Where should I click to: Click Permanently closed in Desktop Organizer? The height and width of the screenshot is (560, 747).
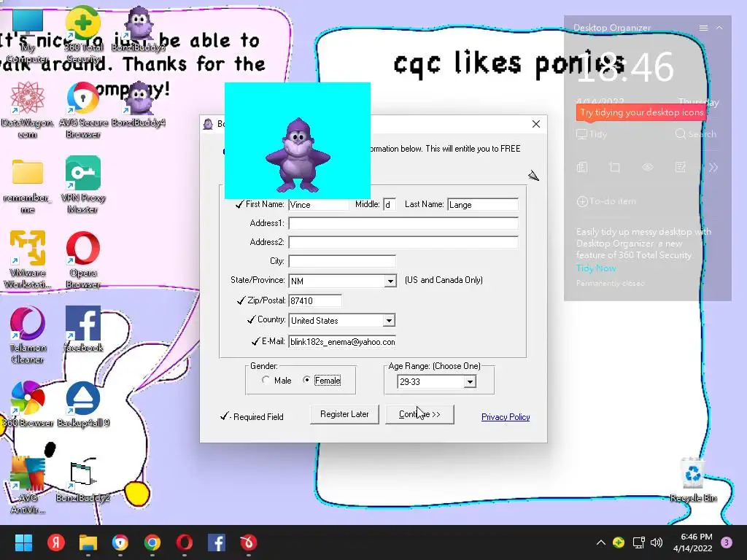click(x=610, y=284)
